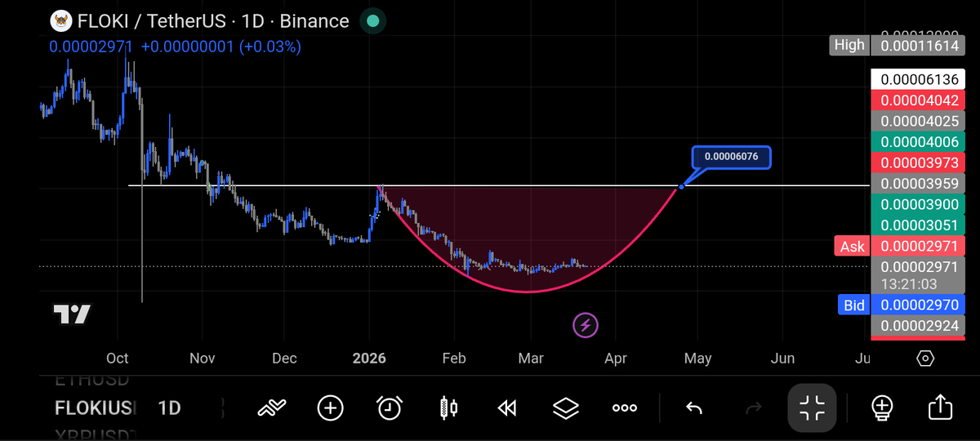Open the layers object tree icon

[x=566, y=407]
